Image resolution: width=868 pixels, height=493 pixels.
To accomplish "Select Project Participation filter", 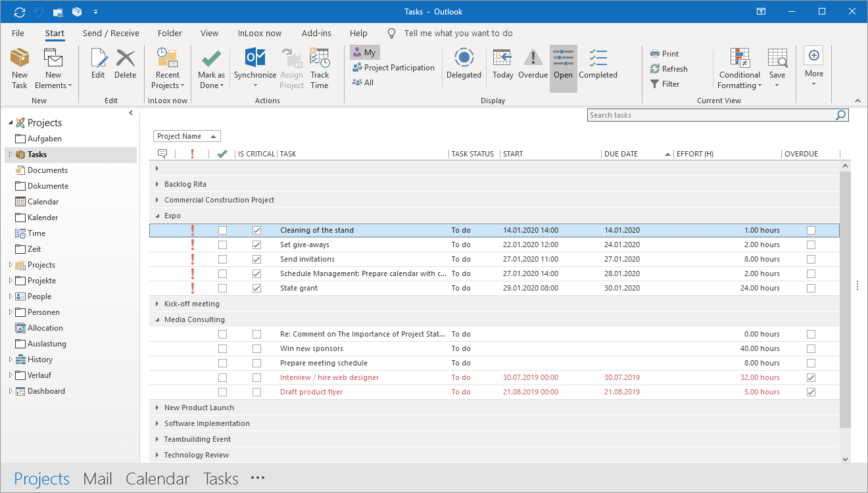I will click(393, 68).
